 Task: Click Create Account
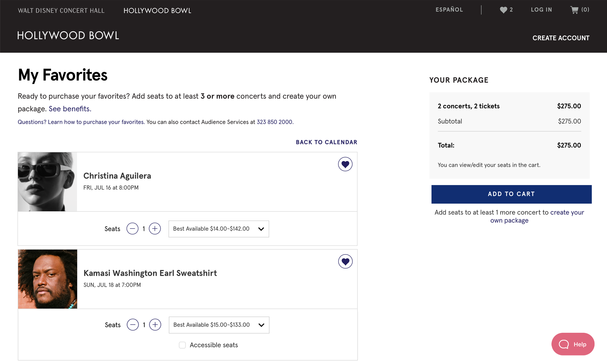point(561,38)
